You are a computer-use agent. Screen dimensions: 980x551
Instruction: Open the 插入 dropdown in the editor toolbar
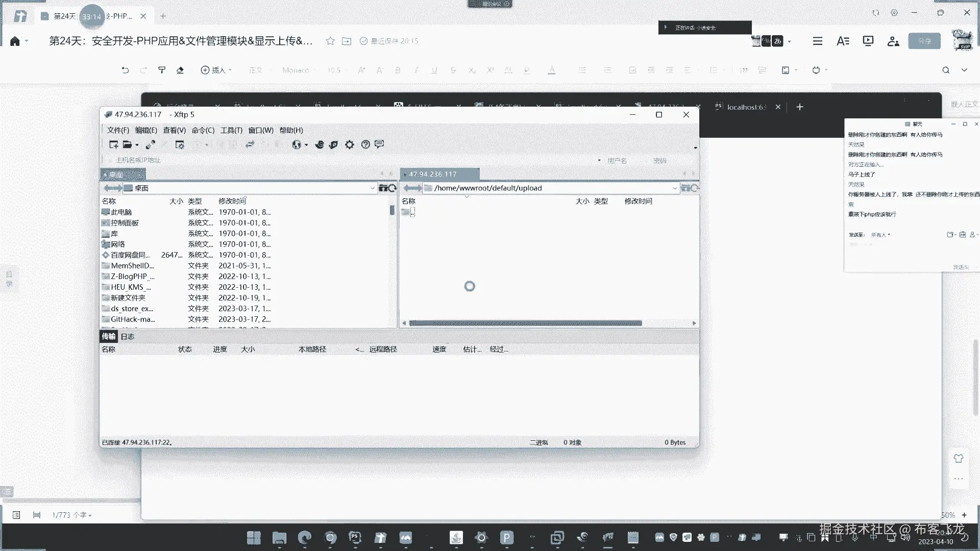pyautogui.click(x=216, y=70)
